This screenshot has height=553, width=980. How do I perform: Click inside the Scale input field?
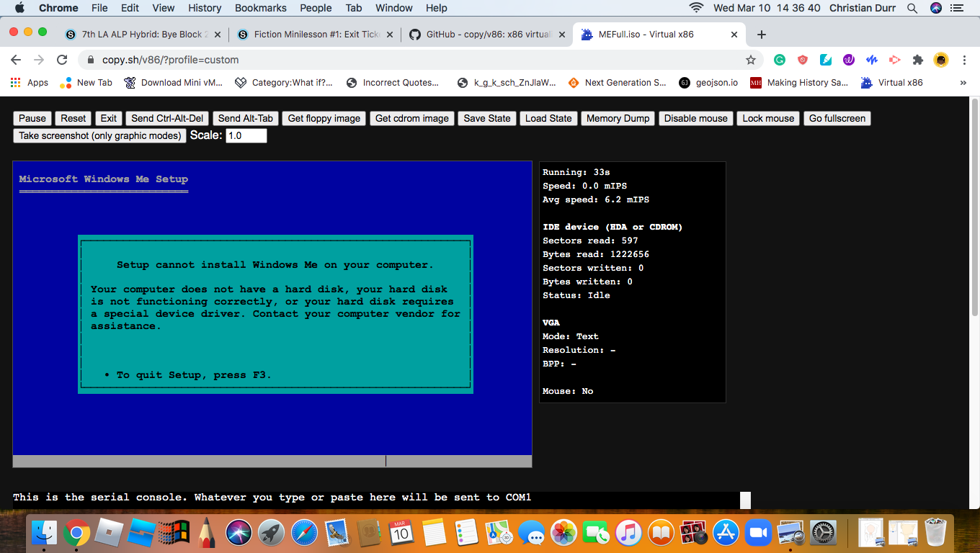point(246,135)
